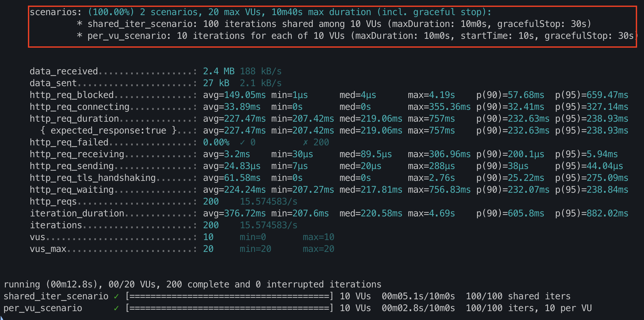
Task: Click the 15.574583/s rate in http_reqs row
Action: coord(269,202)
